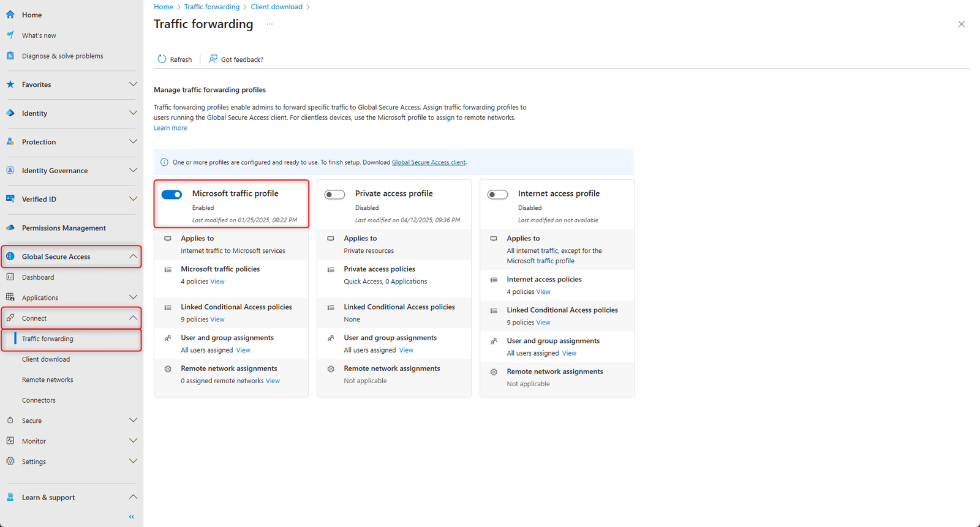Expand the Protection section chevron
The width and height of the screenshot is (980, 527).
pos(133,142)
